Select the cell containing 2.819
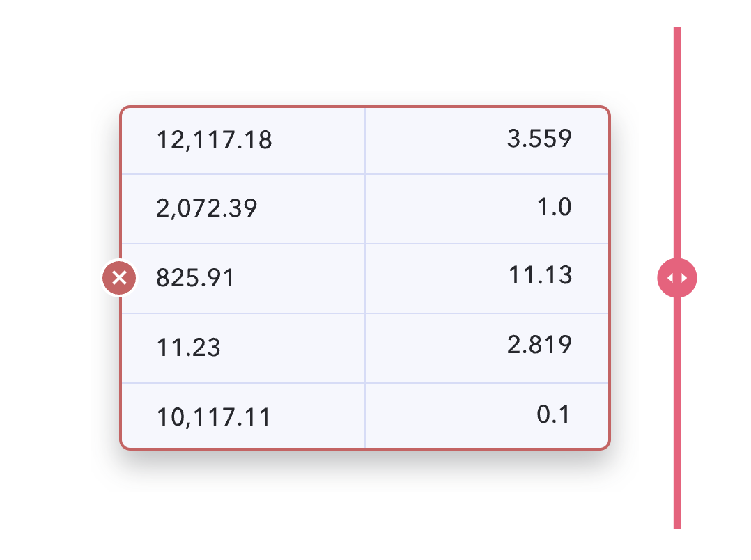751x560 pixels. point(486,348)
